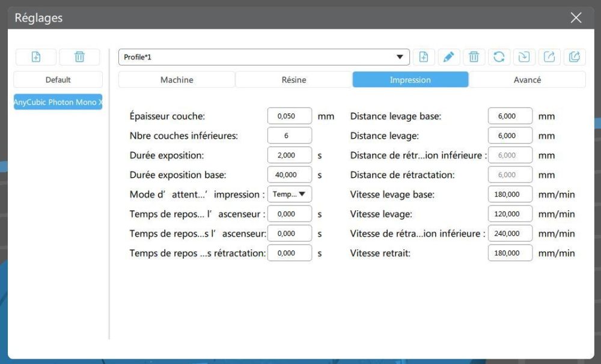601x364 pixels.
Task: Open Mode d'attente impression dropdown
Action: pos(290,194)
